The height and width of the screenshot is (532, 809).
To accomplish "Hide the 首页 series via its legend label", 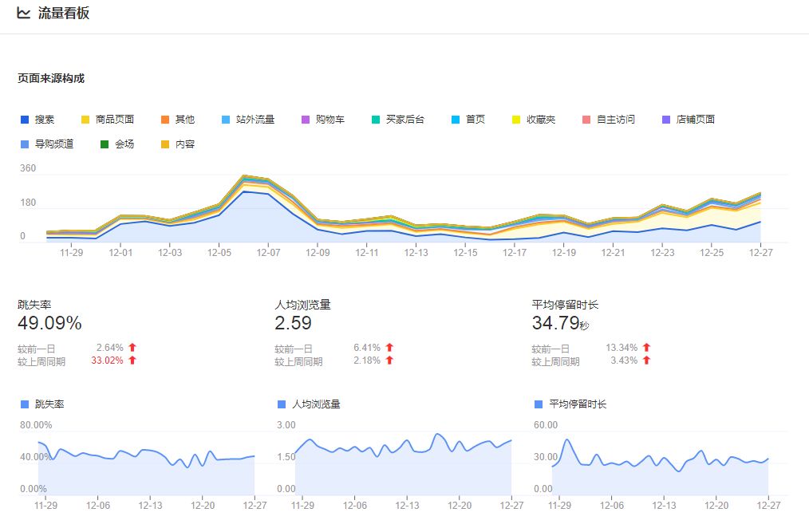I will [476, 120].
